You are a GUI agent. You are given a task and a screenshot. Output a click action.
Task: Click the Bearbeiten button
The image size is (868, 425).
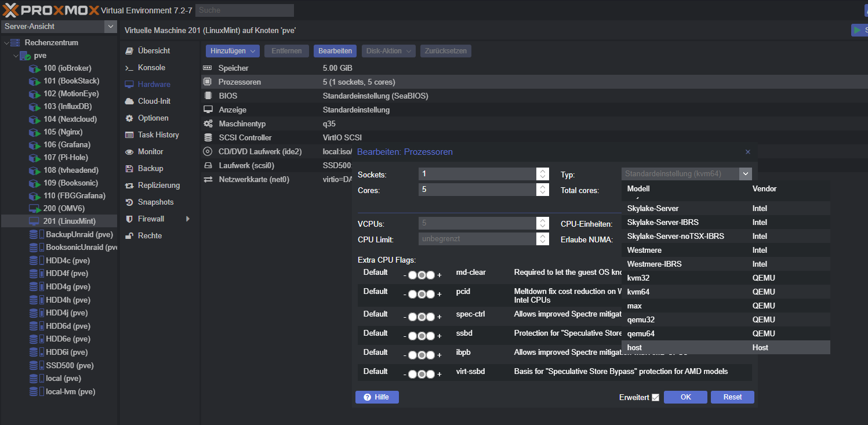click(x=335, y=51)
